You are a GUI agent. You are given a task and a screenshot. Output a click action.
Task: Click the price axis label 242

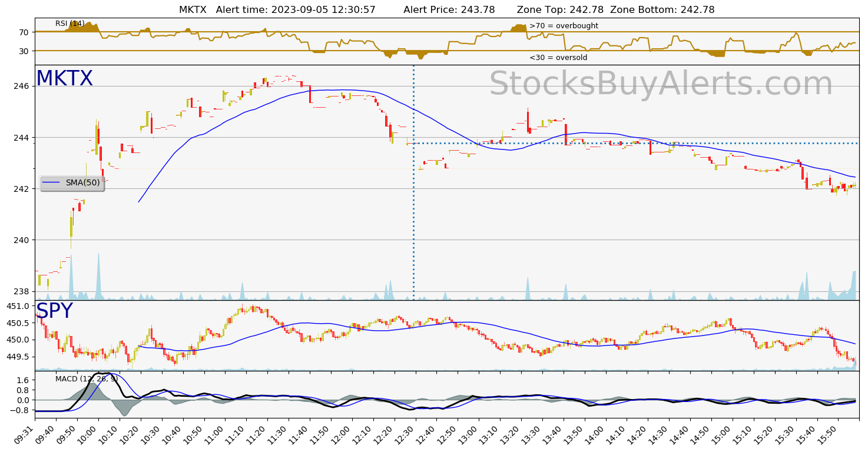pos(22,189)
